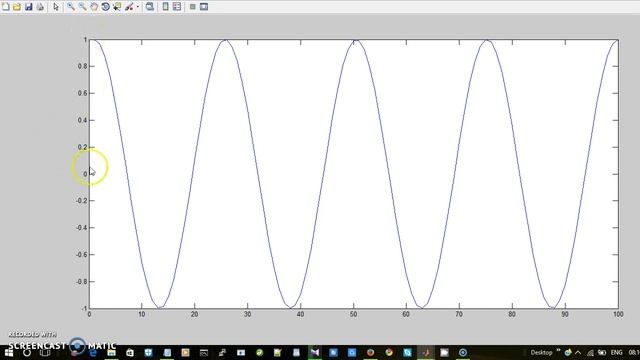Expand the Desktop toolbar chevron on the taskbar
The height and width of the screenshot is (360, 640).
coord(558,351)
